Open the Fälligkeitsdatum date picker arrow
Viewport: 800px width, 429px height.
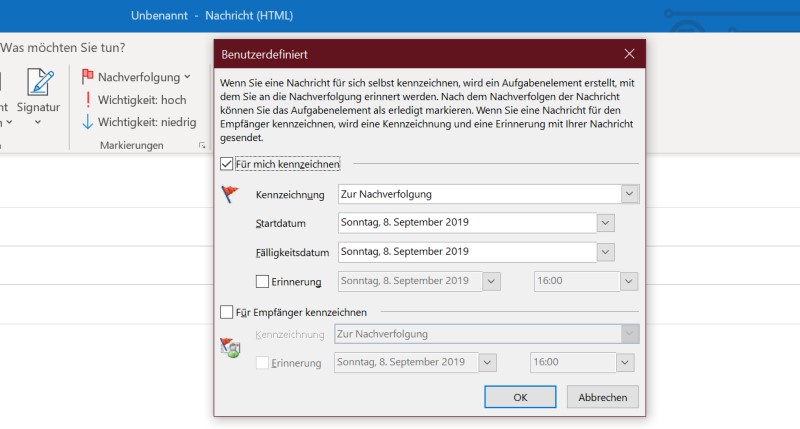[606, 252]
